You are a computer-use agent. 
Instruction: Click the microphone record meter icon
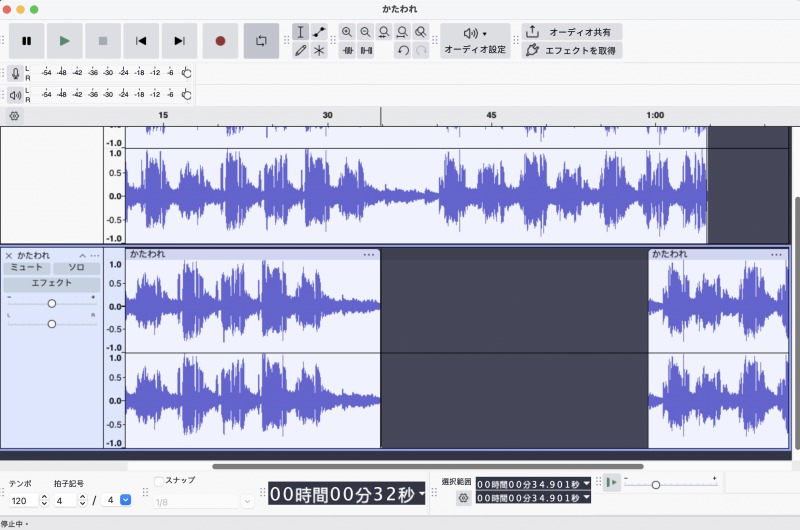15,73
